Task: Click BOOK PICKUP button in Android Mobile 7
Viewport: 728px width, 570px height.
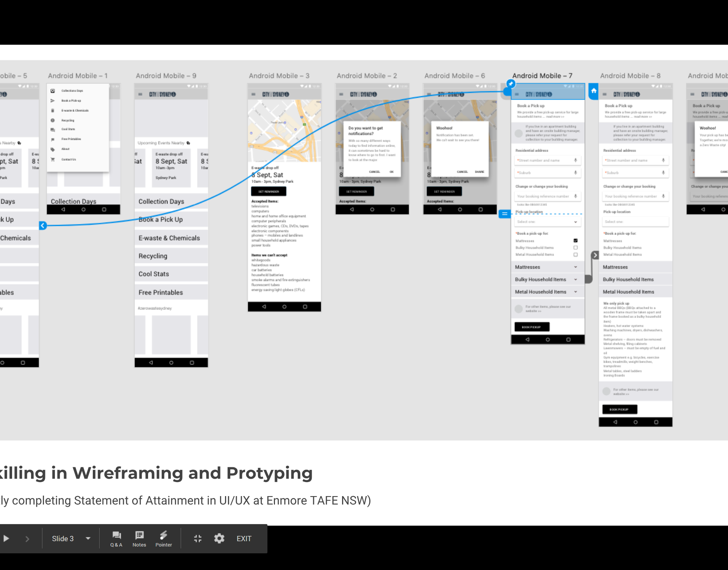Action: click(x=532, y=327)
